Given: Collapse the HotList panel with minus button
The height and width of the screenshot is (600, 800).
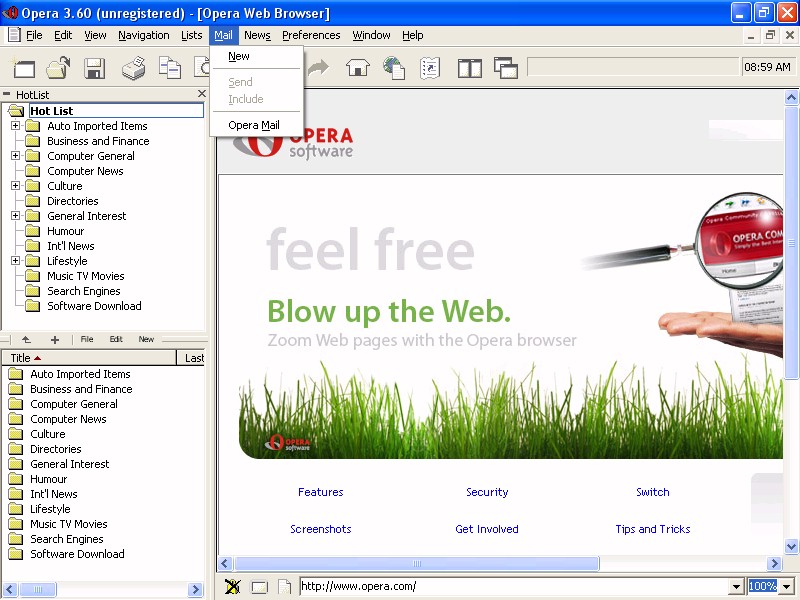Looking at the screenshot, I should [x=7, y=94].
